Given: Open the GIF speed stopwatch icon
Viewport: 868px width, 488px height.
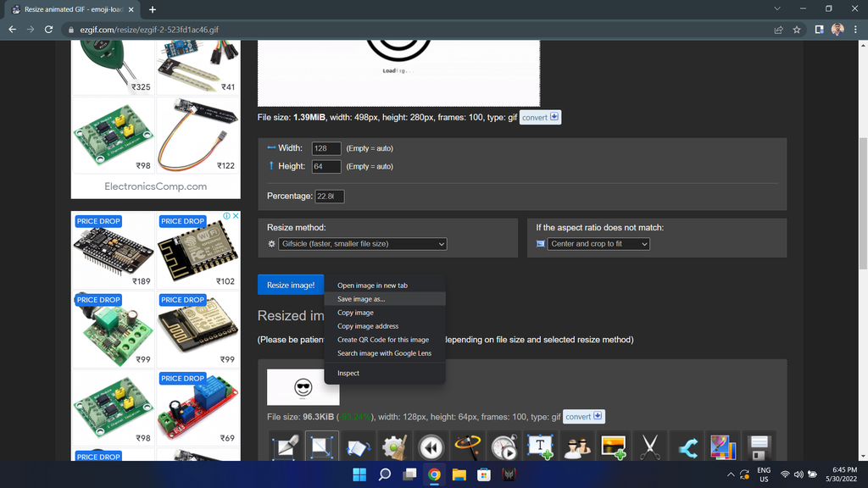Looking at the screenshot, I should pos(504,446).
